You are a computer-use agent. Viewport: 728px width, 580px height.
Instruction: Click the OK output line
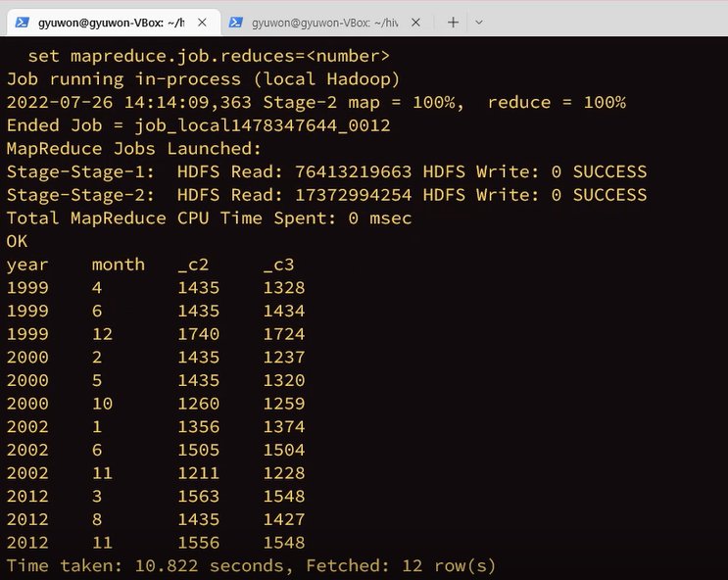point(18,241)
